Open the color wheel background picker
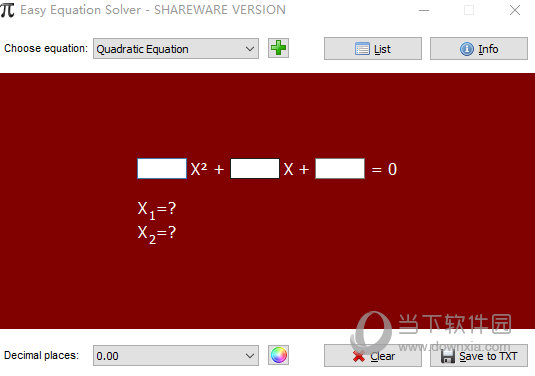 pyautogui.click(x=278, y=355)
